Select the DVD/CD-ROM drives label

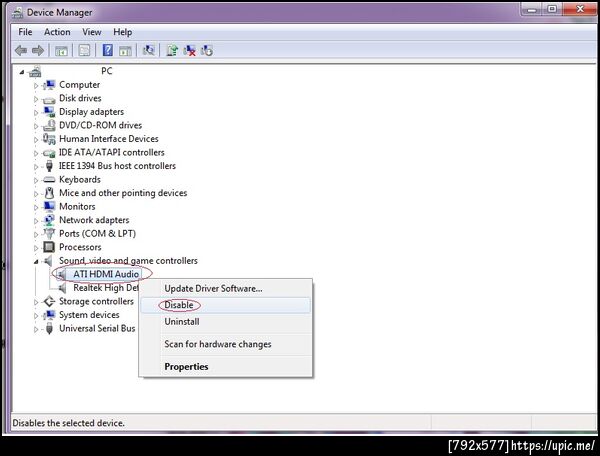click(x=100, y=125)
